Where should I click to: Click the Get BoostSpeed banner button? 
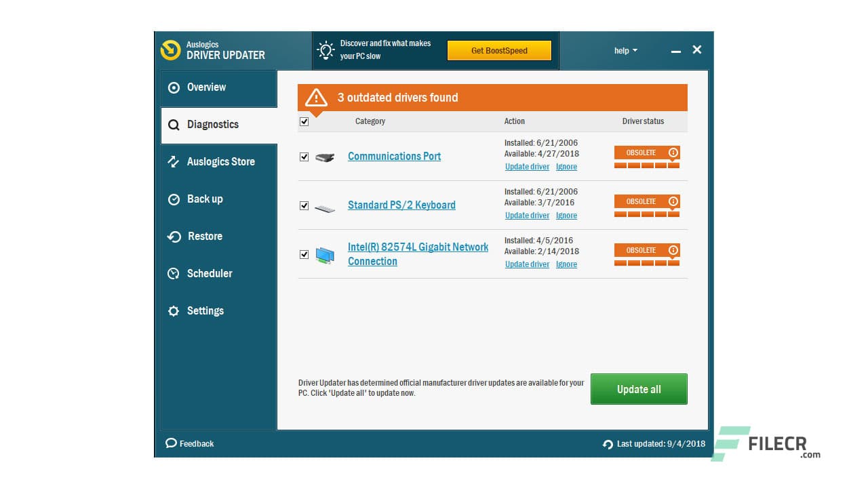pos(499,50)
